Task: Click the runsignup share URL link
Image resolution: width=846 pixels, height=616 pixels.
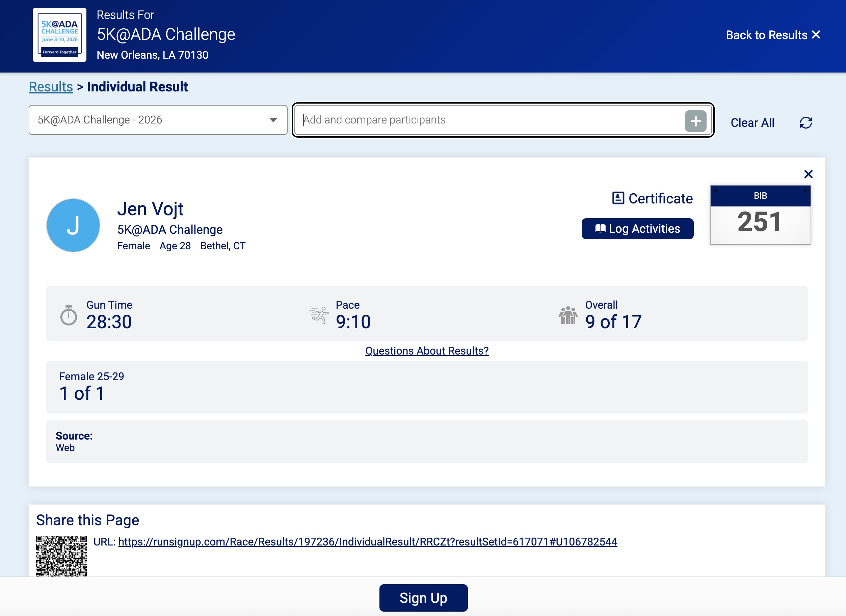Action: (x=367, y=541)
